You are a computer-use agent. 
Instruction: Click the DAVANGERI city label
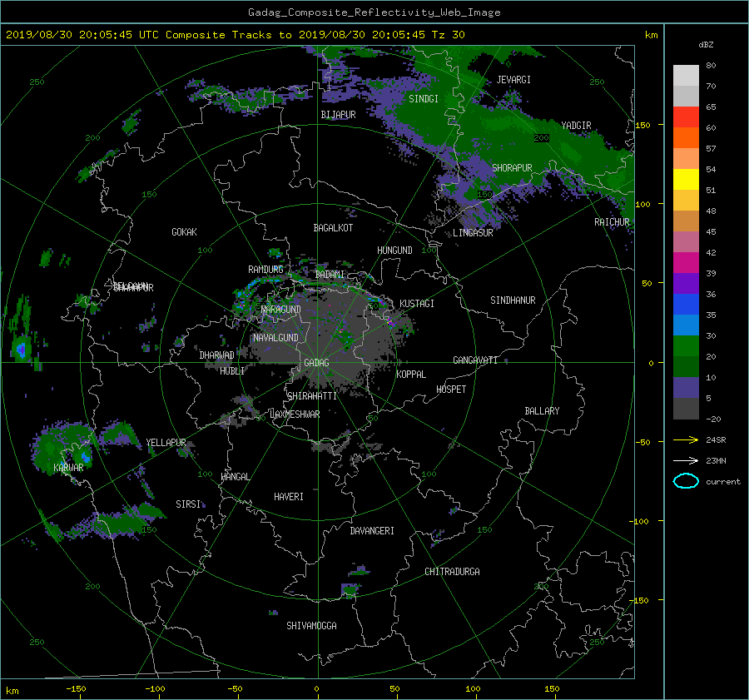372,531
